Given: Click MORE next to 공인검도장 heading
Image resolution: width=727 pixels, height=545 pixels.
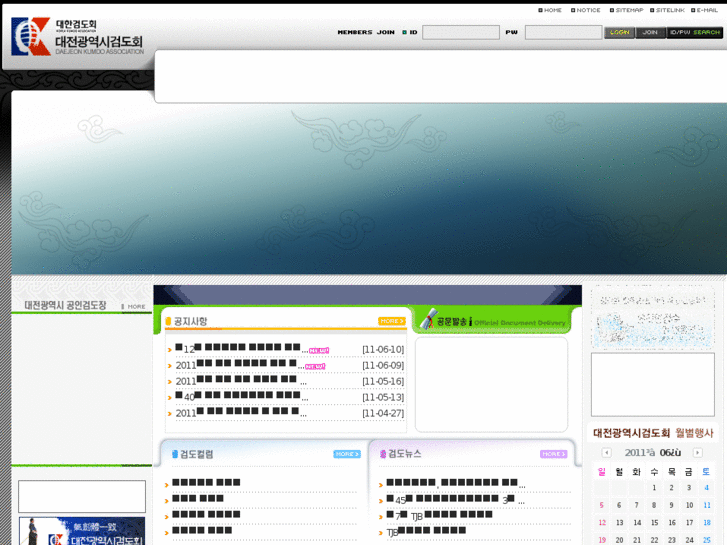Looking at the screenshot, I should pyautogui.click(x=134, y=307).
